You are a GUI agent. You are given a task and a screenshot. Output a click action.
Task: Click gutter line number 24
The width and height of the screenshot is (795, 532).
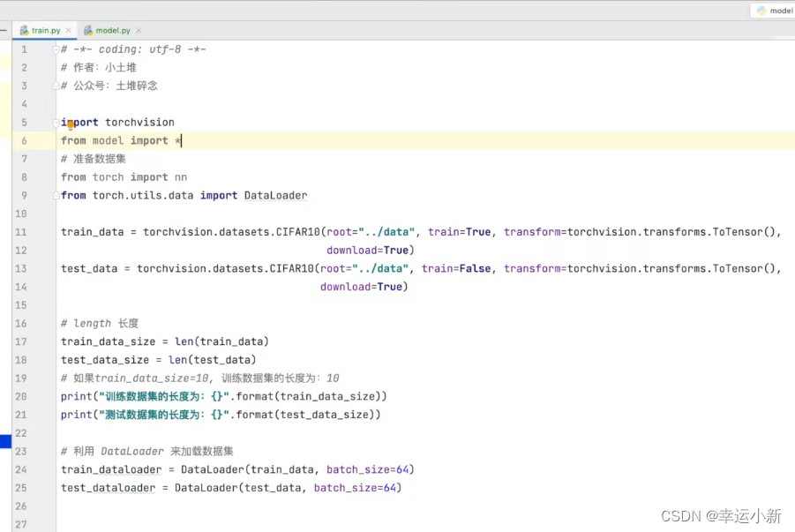(22, 469)
